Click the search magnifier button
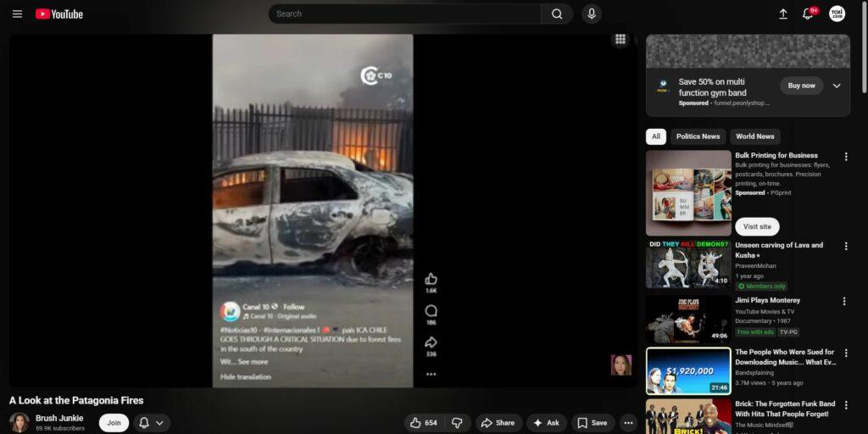868x434 pixels. point(557,14)
